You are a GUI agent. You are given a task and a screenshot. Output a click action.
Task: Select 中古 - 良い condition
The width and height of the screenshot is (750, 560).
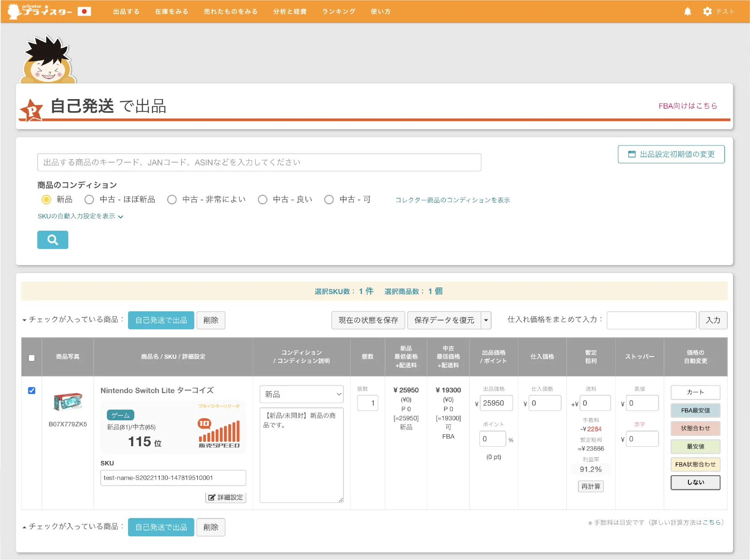click(x=263, y=199)
